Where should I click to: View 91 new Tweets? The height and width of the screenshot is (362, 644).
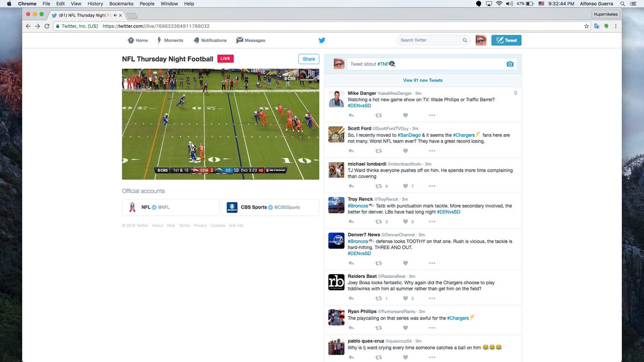(423, 80)
